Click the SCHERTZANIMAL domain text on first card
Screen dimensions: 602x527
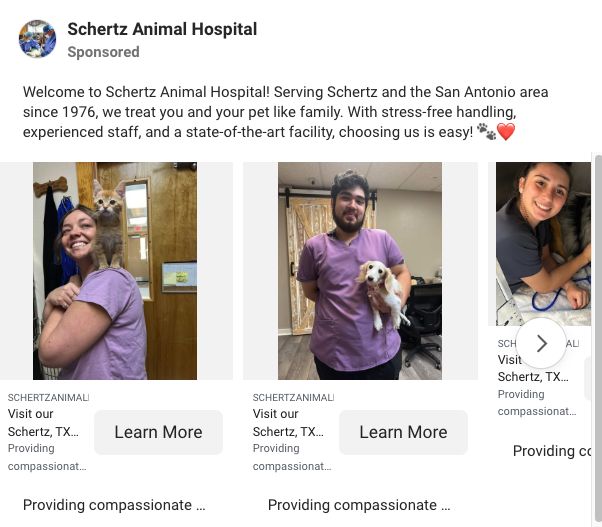pos(48,397)
